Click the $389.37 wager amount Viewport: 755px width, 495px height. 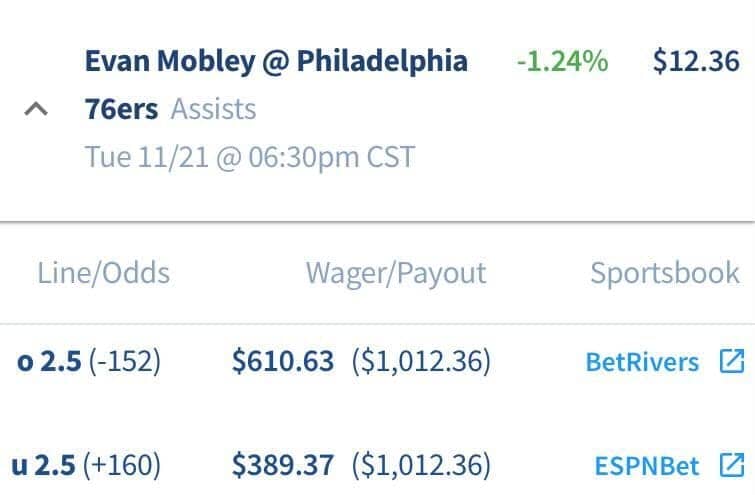(x=283, y=465)
